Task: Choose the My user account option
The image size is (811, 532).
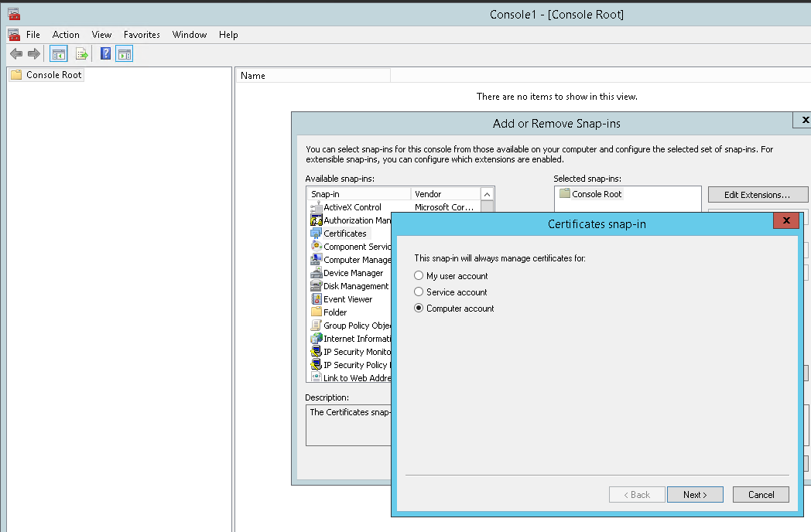Action: tap(419, 276)
